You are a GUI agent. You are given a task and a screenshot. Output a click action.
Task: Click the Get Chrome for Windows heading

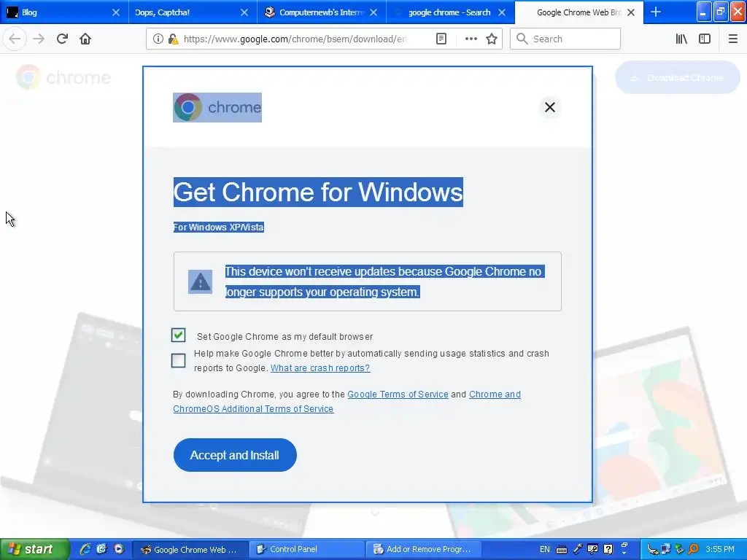tap(318, 192)
